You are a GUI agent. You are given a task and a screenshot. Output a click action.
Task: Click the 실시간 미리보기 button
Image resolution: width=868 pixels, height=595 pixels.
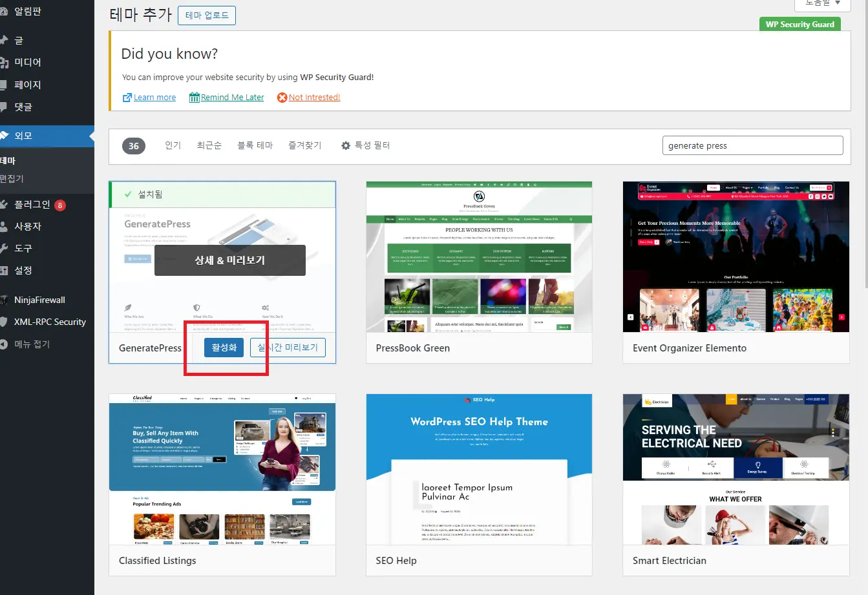(x=288, y=348)
